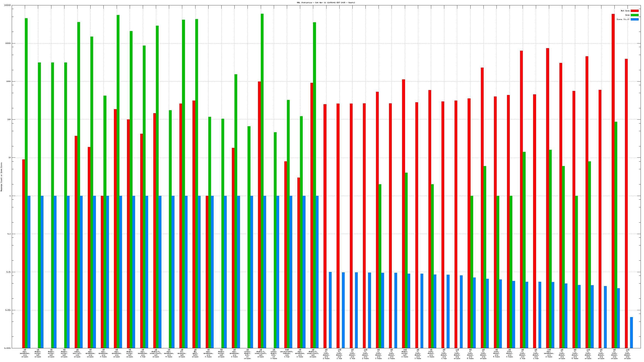This screenshot has width=644, height=362.
Task: Click the bl.spamcop.net origin axis label
Action: point(182,353)
